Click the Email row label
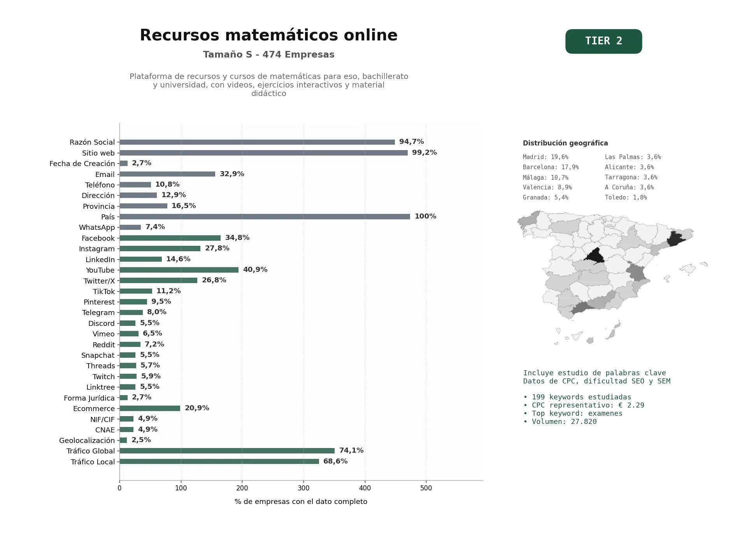The height and width of the screenshot is (560, 747). coord(105,174)
